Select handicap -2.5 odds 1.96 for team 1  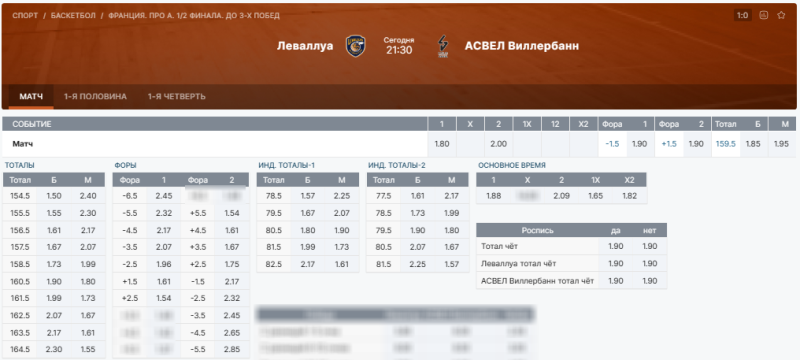tap(164, 264)
